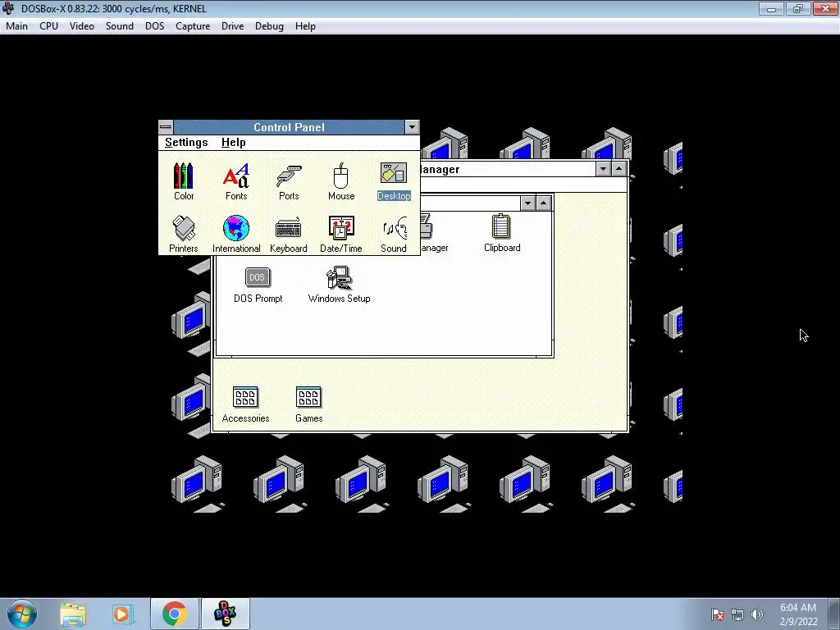The height and width of the screenshot is (630, 840).
Task: Open the DOSBox-X Video menu
Action: click(82, 26)
